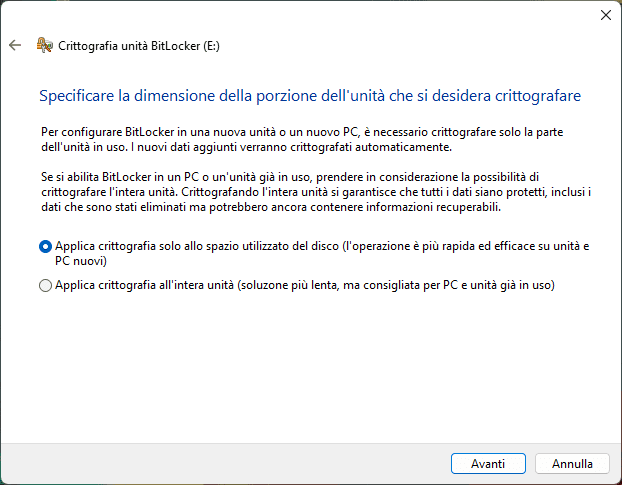This screenshot has height=485, width=622.
Task: Click the BitLocker drive encryption icon
Action: [x=44, y=45]
